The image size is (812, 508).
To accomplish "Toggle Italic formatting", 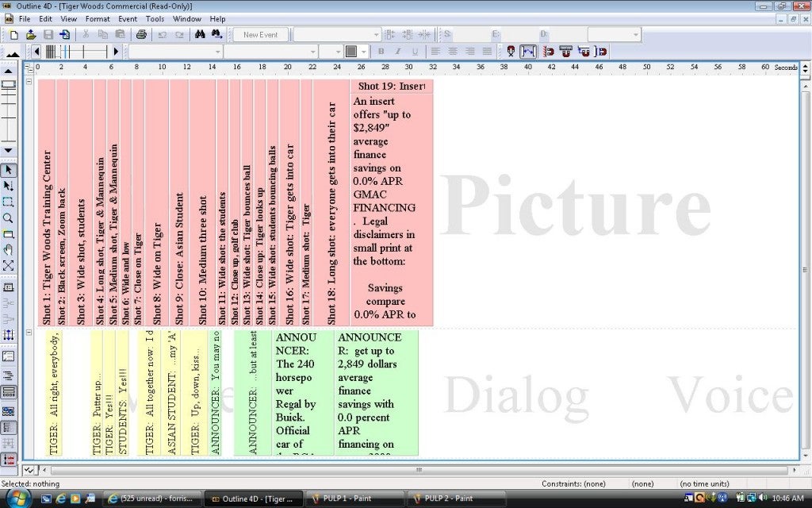I will pyautogui.click(x=398, y=52).
